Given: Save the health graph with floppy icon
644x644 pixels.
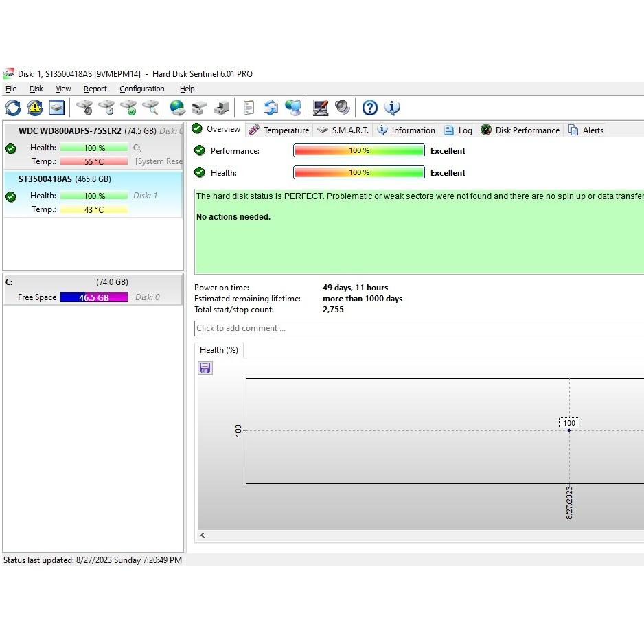Looking at the screenshot, I should point(205,368).
